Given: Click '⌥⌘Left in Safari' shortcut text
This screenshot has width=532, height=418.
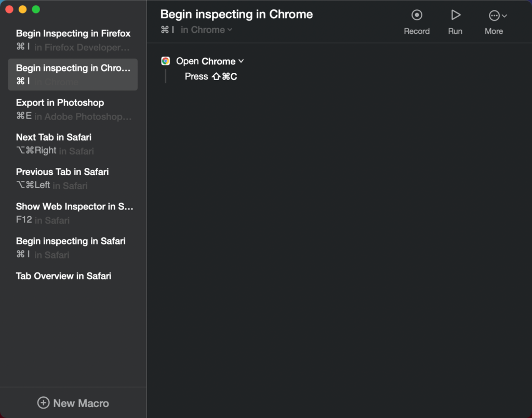Looking at the screenshot, I should click(51, 185).
